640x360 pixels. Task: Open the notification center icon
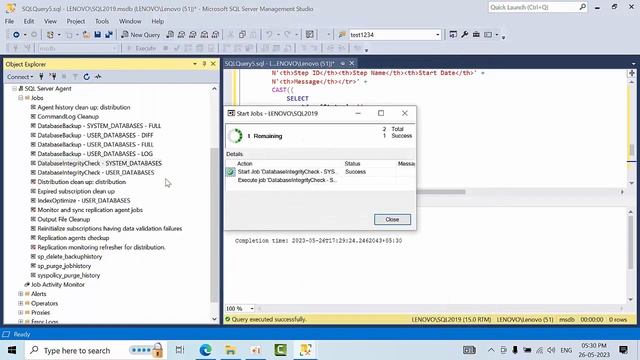623,350
